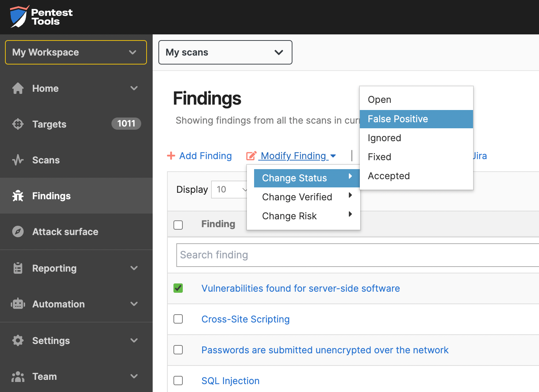
Task: Click the Add Finding button
Action: 200,156
